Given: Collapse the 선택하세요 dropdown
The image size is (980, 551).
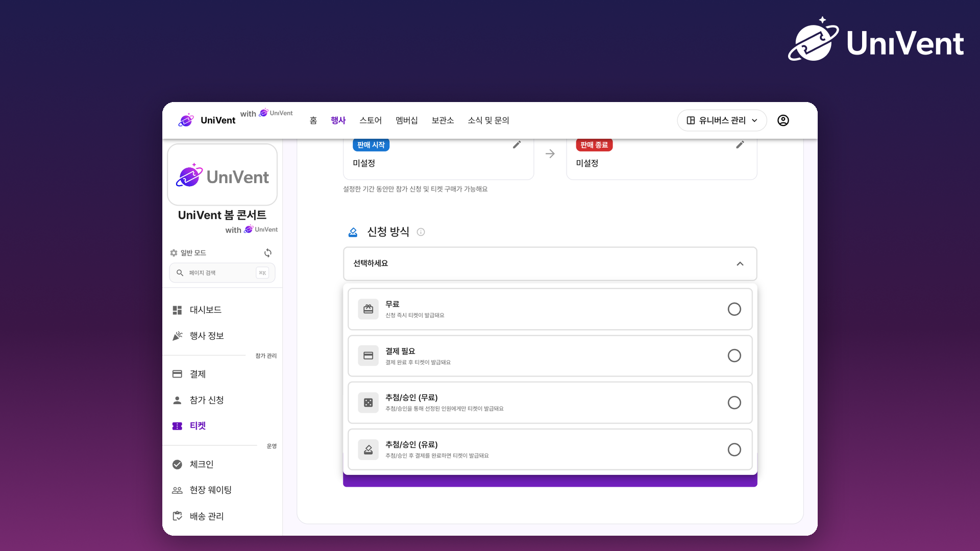Looking at the screenshot, I should (x=550, y=264).
